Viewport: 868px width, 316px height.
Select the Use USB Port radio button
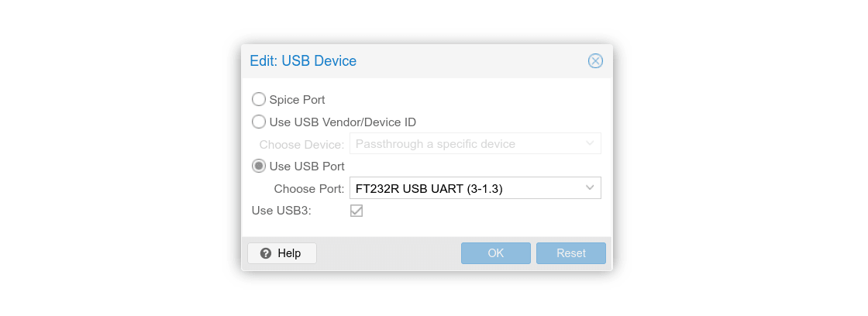(x=259, y=166)
